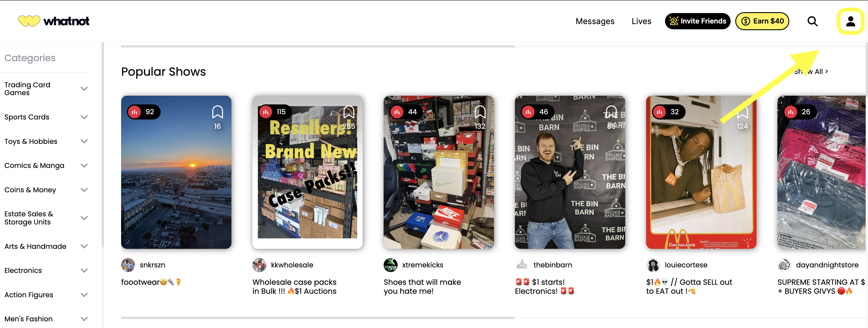868x328 pixels.
Task: Click the Whatnot heart logo
Action: (29, 21)
